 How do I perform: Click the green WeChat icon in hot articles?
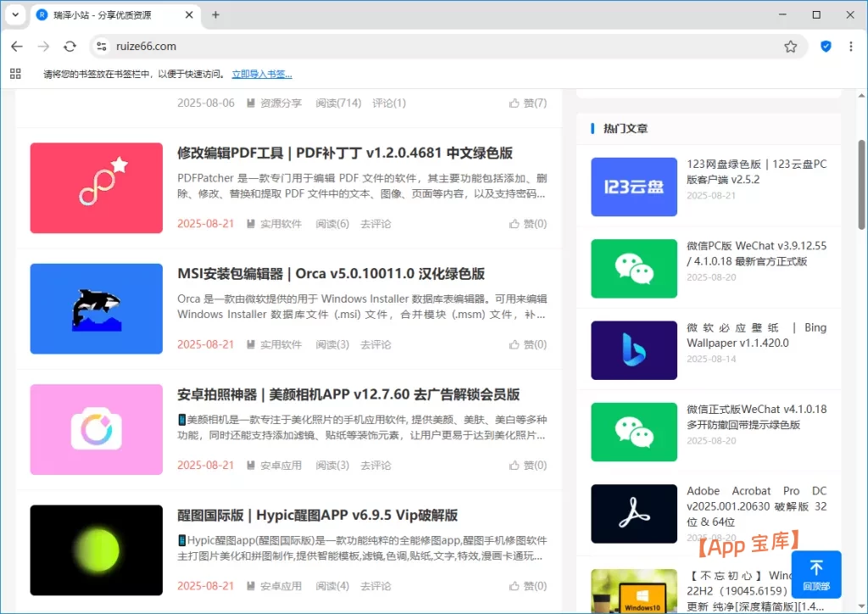[634, 269]
